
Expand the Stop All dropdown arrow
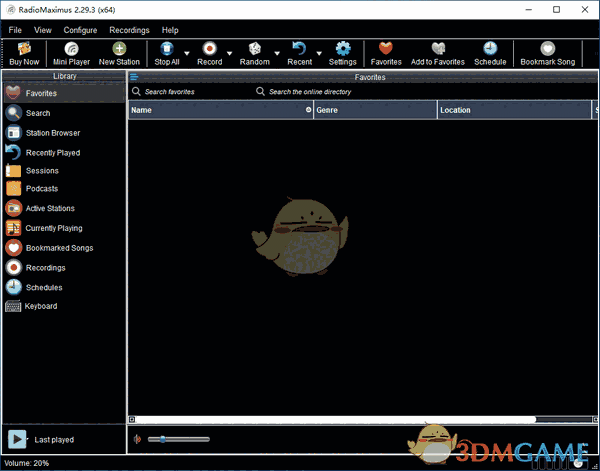pyautogui.click(x=187, y=53)
